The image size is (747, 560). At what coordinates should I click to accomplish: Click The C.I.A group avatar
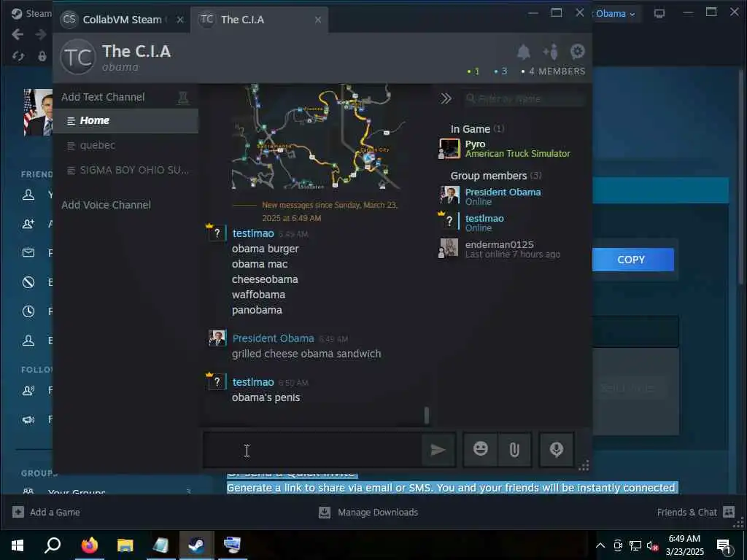pyautogui.click(x=78, y=58)
